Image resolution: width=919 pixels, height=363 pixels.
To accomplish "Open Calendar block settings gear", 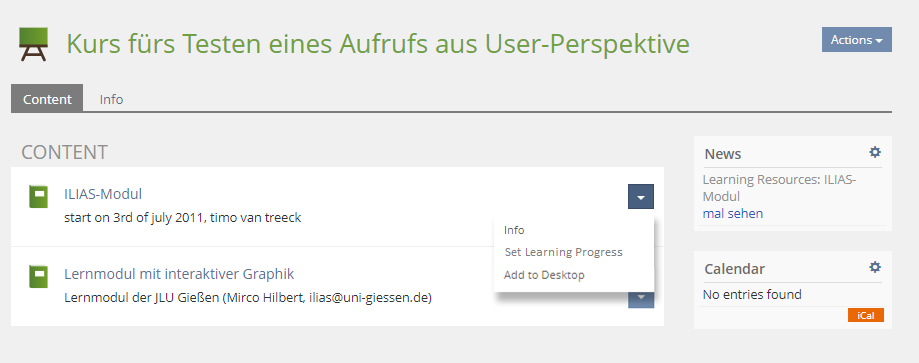I will pos(875,267).
